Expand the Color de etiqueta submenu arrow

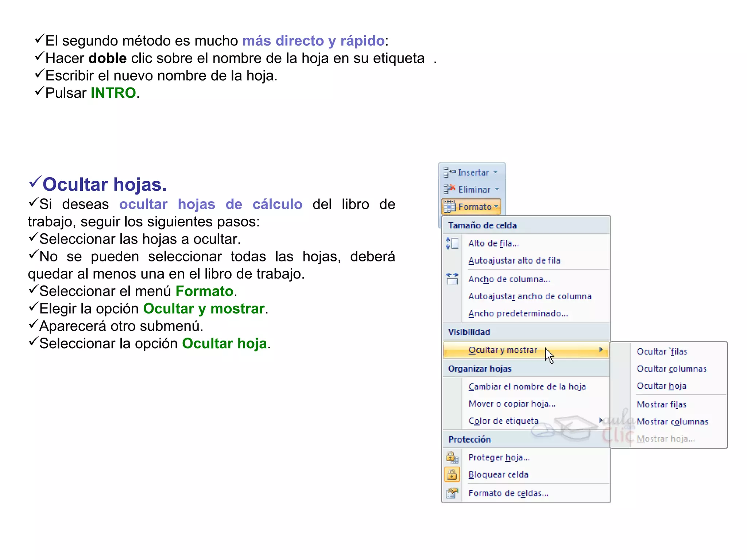[x=601, y=420]
